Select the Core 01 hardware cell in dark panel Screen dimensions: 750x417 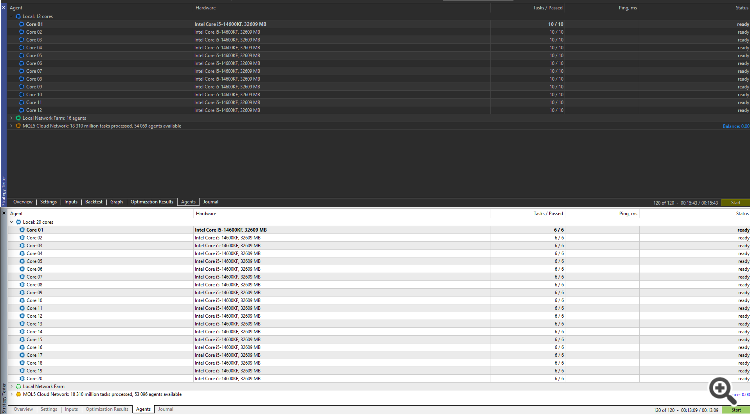[231, 24]
